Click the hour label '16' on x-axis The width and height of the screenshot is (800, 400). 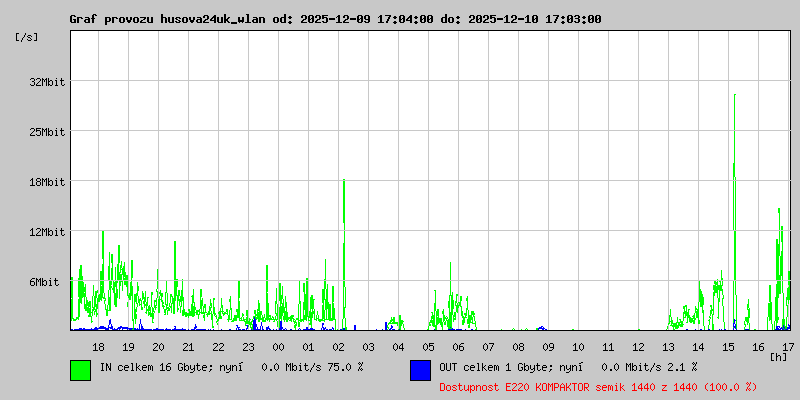[x=759, y=347]
